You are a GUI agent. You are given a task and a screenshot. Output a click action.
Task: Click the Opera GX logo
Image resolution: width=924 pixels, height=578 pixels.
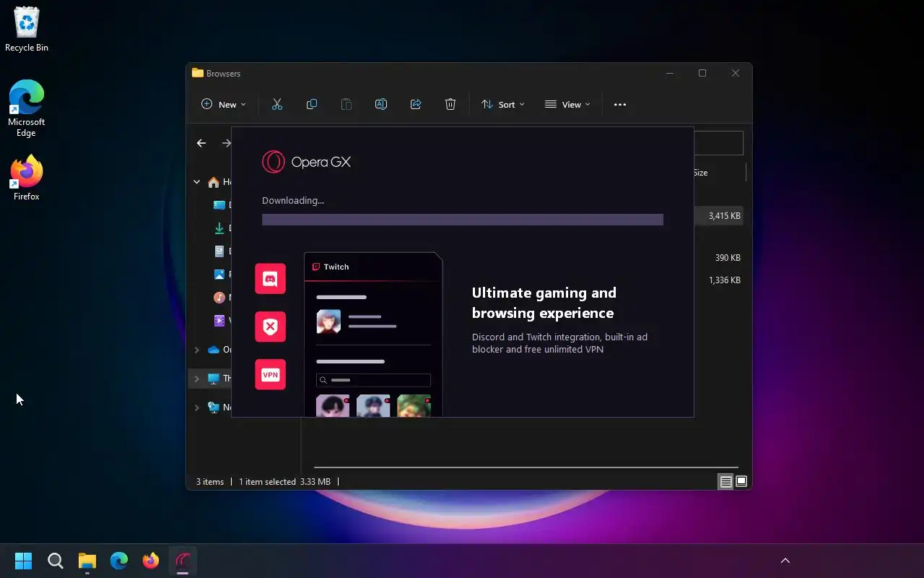point(306,162)
